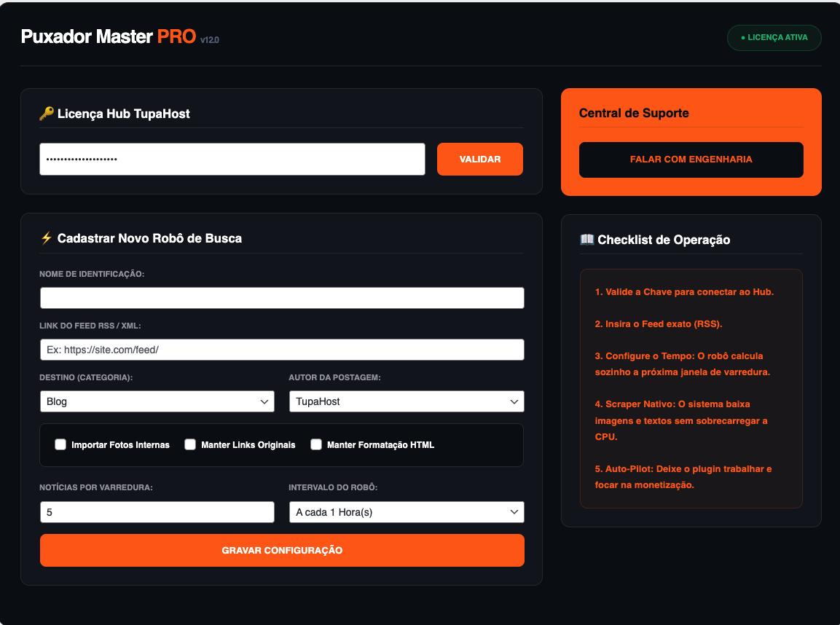
Task: Click the LICENÇA ATIVA badge
Action: (x=774, y=37)
